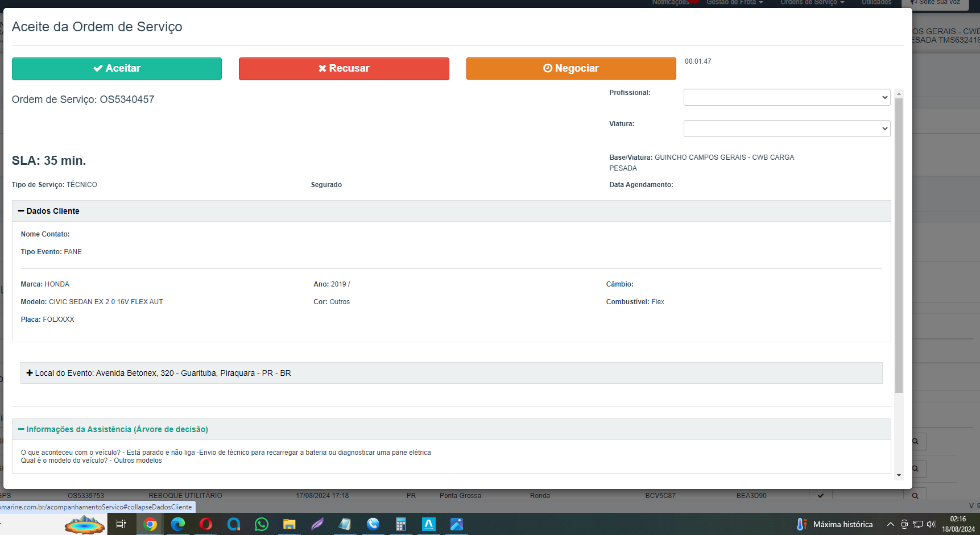Click Combustível: Flex text
This screenshot has height=535, width=980.
pyautogui.click(x=635, y=302)
